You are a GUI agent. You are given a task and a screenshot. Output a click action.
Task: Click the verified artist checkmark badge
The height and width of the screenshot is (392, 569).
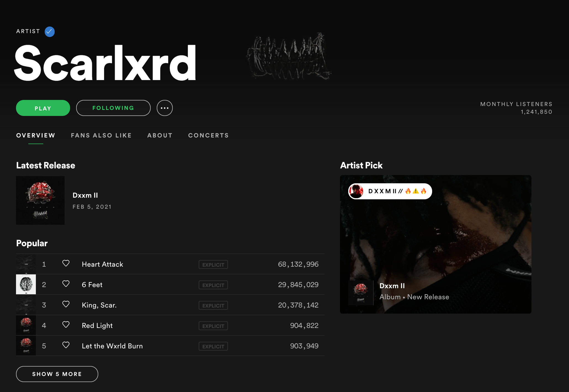point(50,31)
